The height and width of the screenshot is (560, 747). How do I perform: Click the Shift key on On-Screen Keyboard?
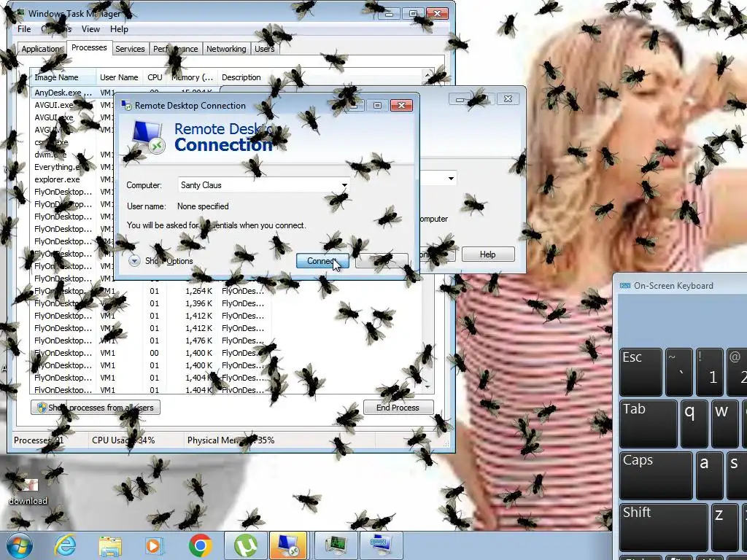pyautogui.click(x=664, y=526)
